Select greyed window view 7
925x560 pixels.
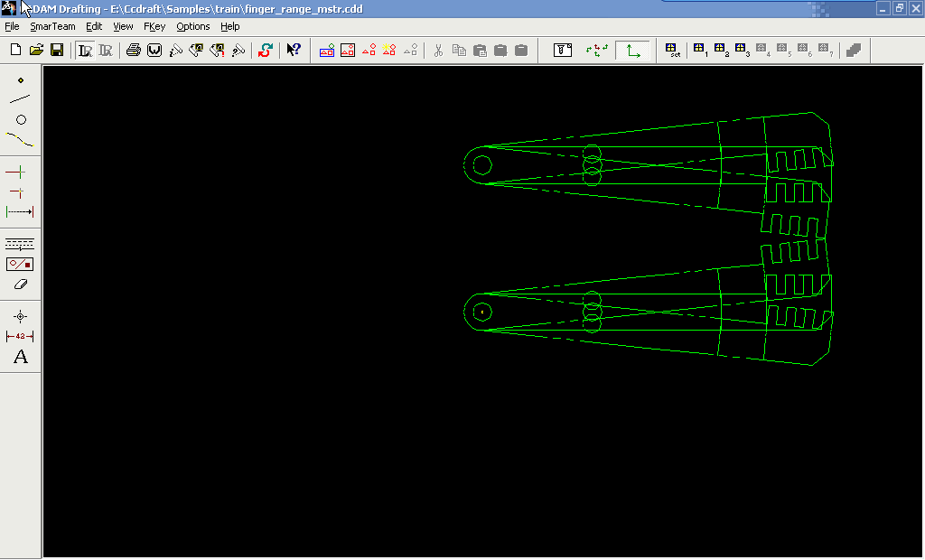coord(826,51)
